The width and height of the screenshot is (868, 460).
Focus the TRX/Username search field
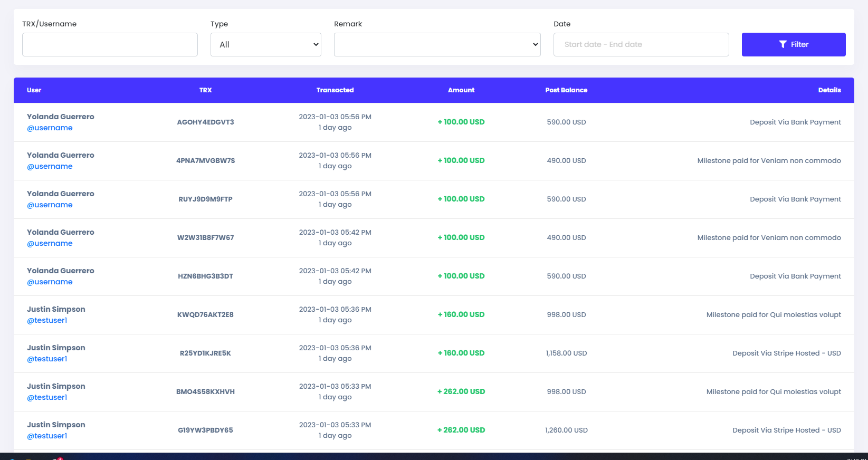(110, 45)
